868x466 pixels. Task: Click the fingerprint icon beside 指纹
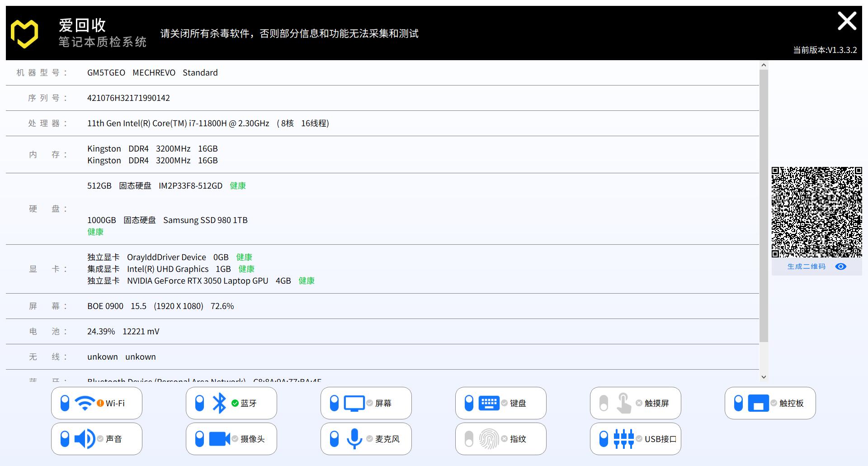tap(490, 438)
